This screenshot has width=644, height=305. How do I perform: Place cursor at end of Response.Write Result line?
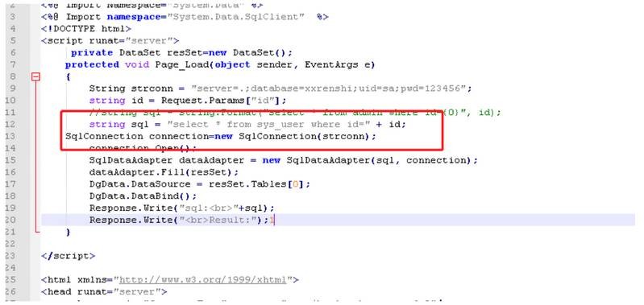pos(274,221)
